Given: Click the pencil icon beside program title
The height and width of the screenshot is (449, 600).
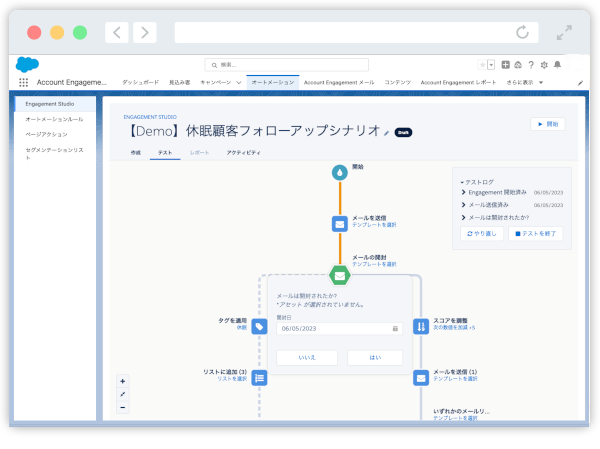Looking at the screenshot, I should point(386,133).
